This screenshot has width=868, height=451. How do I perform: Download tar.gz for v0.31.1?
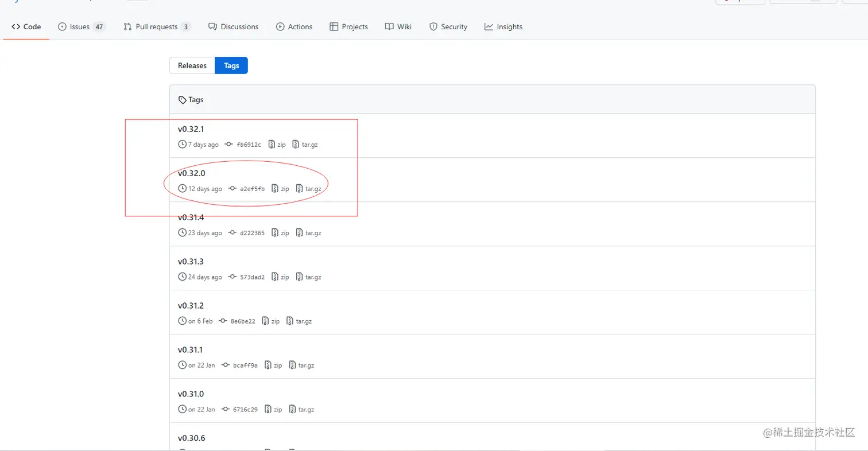[301, 366]
